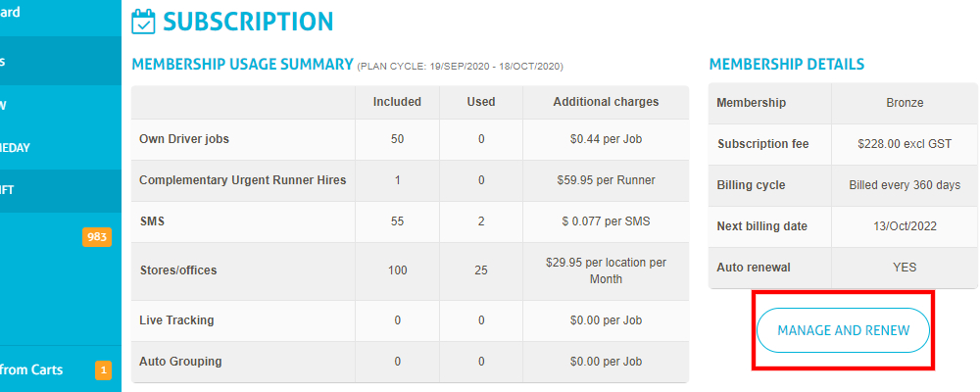Click the Membership Usage Summary heading

pyautogui.click(x=242, y=65)
